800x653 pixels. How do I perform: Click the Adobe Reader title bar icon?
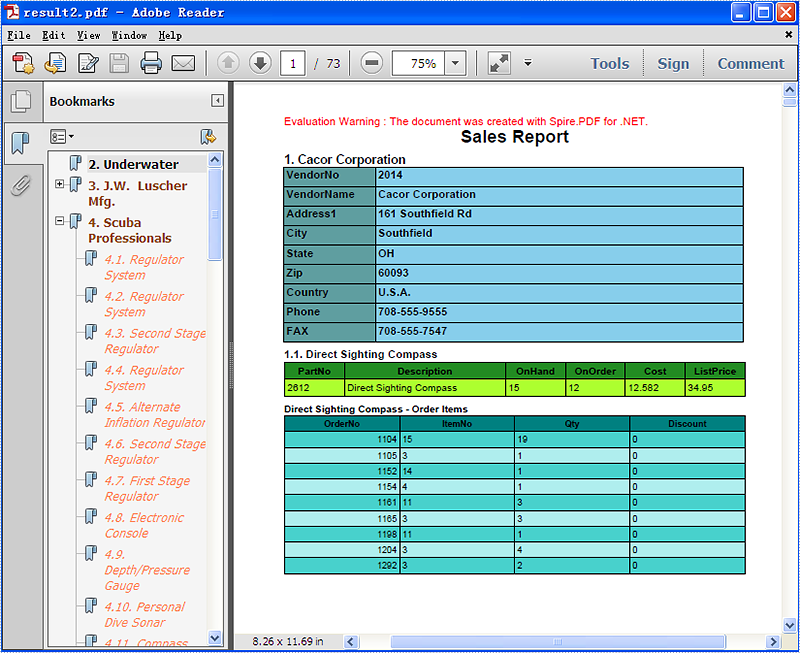(12, 12)
